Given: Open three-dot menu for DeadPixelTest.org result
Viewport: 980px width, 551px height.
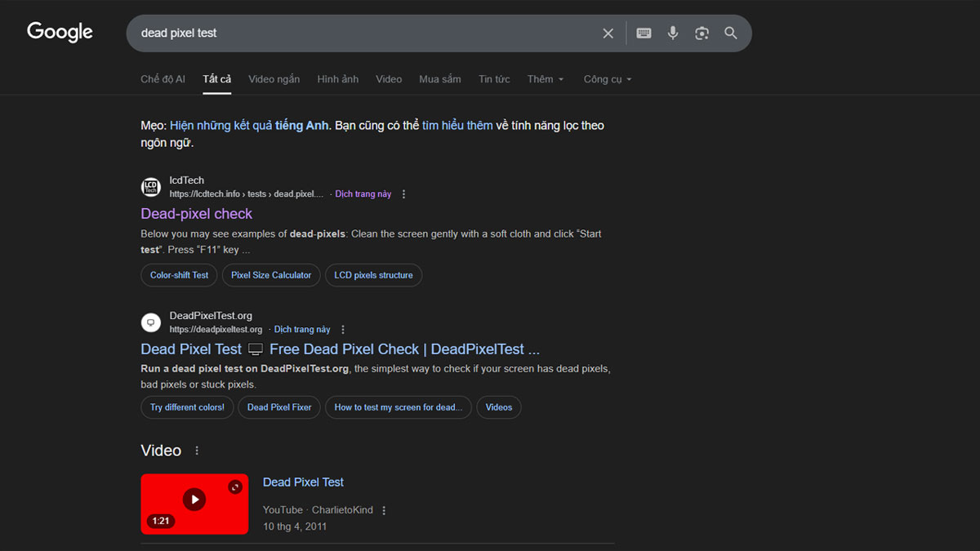Looking at the screenshot, I should [x=343, y=330].
